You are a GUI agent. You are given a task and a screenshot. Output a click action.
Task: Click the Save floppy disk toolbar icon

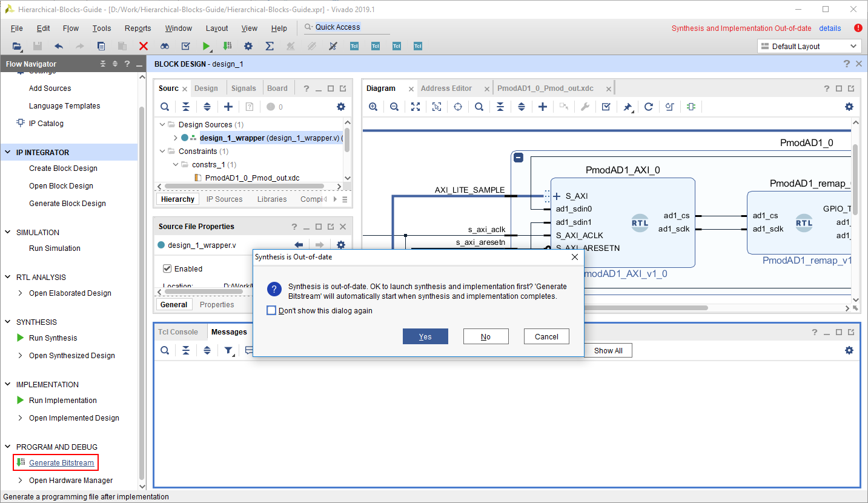(38, 46)
